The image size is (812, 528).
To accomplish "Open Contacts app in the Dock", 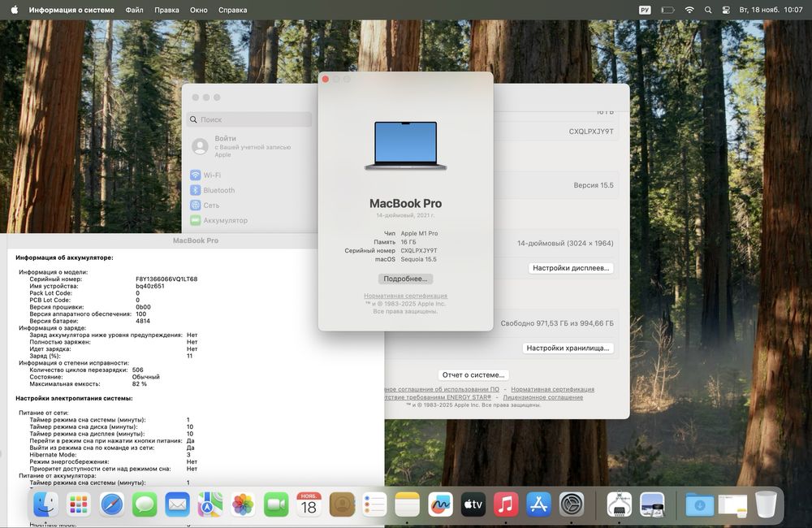I will click(x=342, y=504).
